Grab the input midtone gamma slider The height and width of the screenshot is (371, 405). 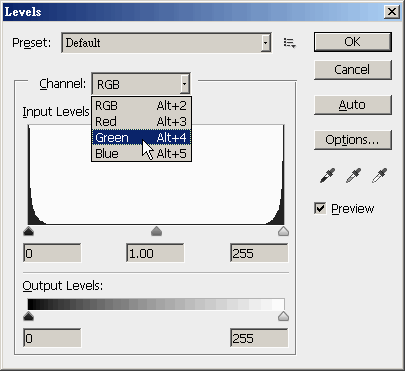click(156, 231)
